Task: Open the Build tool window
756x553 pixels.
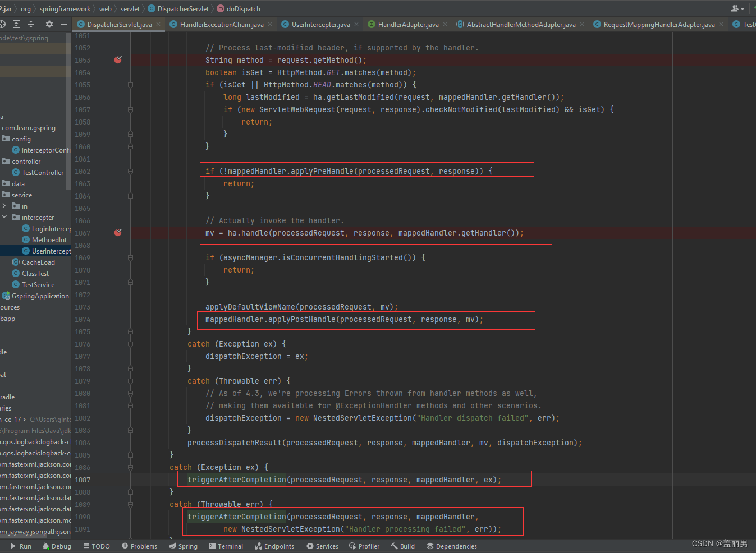Action: click(x=403, y=546)
